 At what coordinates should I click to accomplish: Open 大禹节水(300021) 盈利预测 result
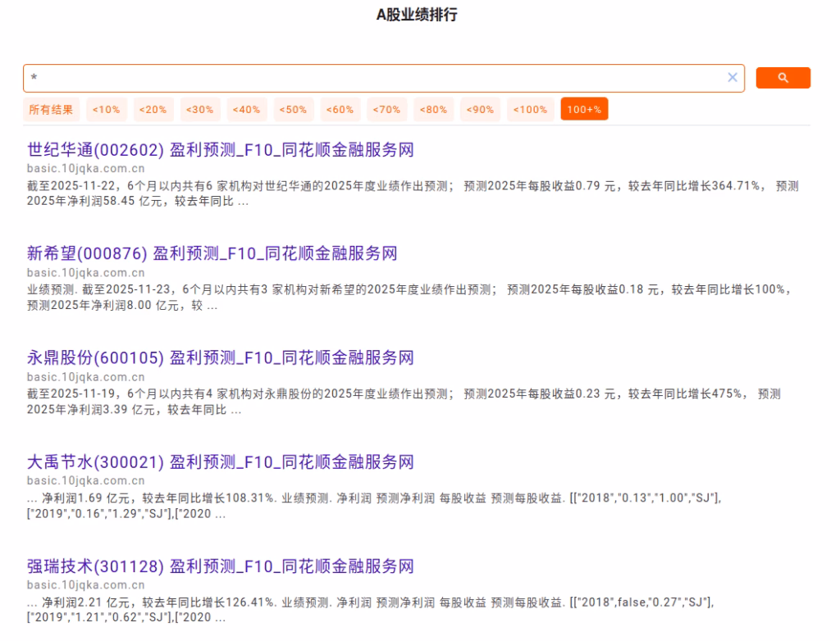pyautogui.click(x=220, y=462)
